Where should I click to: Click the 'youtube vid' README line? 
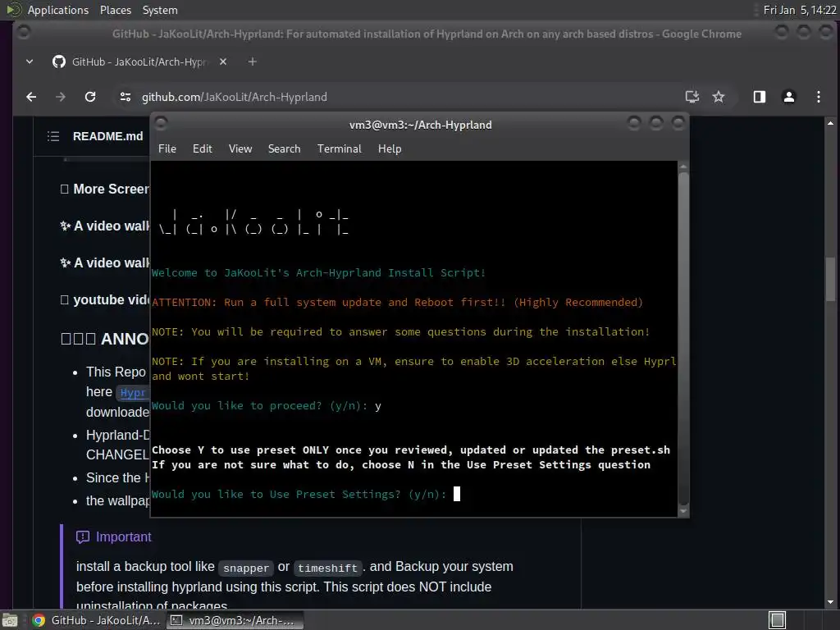click(x=105, y=300)
